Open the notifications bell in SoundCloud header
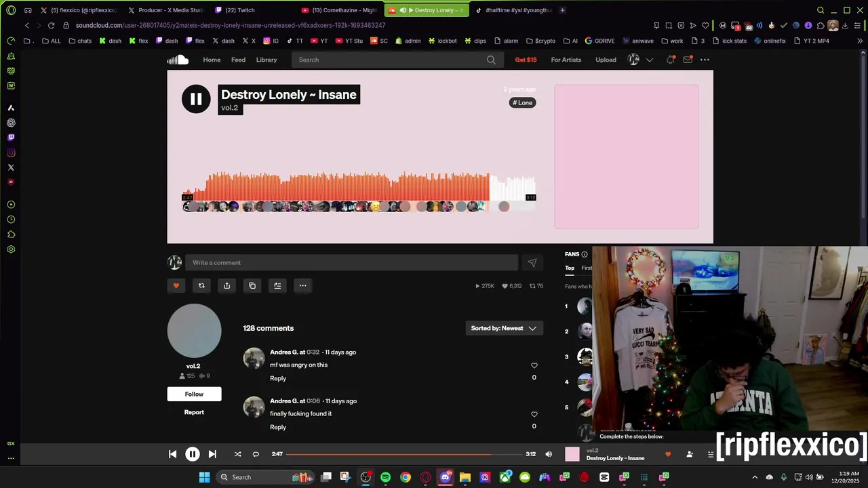The height and width of the screenshot is (488, 868). pyautogui.click(x=670, y=60)
